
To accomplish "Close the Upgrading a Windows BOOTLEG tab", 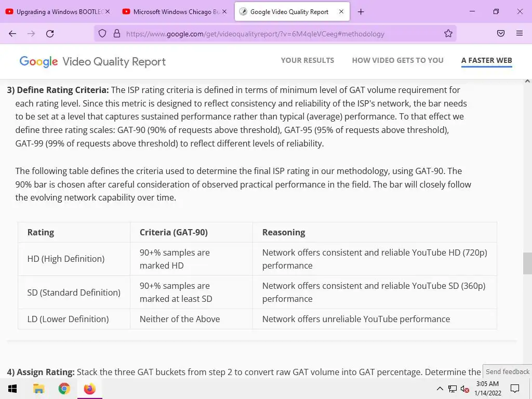I will point(108,11).
